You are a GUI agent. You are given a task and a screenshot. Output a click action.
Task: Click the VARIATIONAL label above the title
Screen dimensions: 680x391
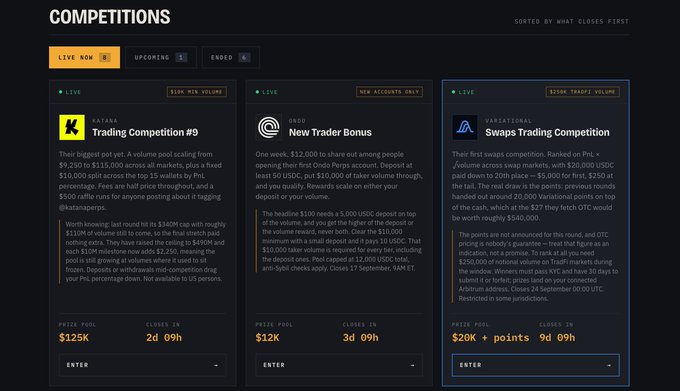tap(509, 121)
